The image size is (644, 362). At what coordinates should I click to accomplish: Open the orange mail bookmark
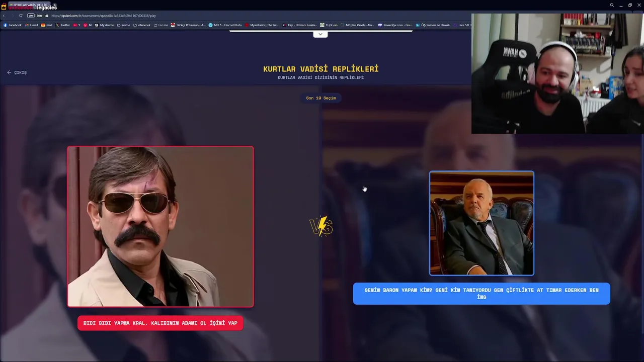click(x=47, y=25)
